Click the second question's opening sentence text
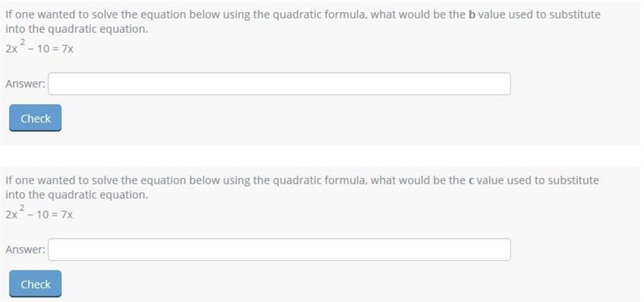644x302 pixels. tap(303, 180)
